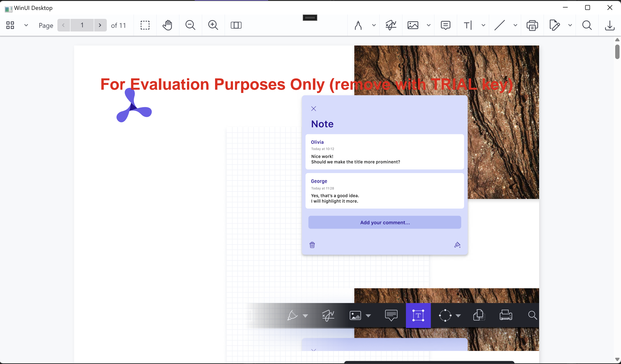This screenshot has height=364, width=621.
Task: Delete the note using the trash icon
Action: click(x=312, y=245)
